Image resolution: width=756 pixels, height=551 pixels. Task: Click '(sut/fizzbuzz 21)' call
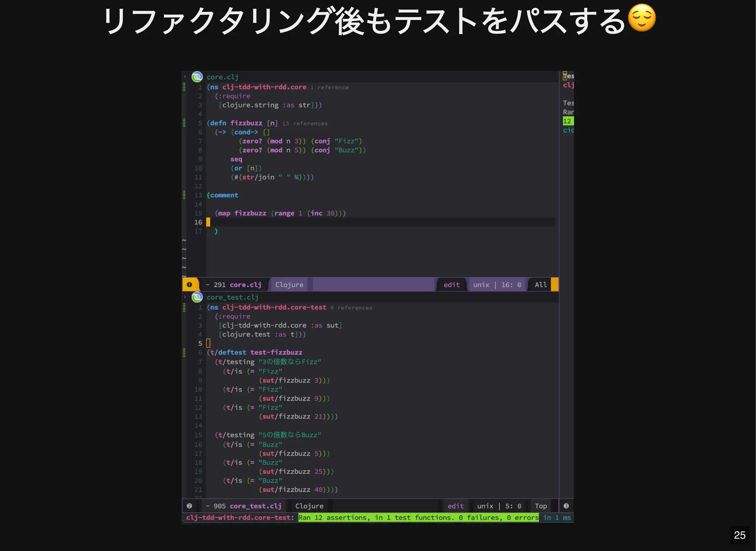pos(292,417)
